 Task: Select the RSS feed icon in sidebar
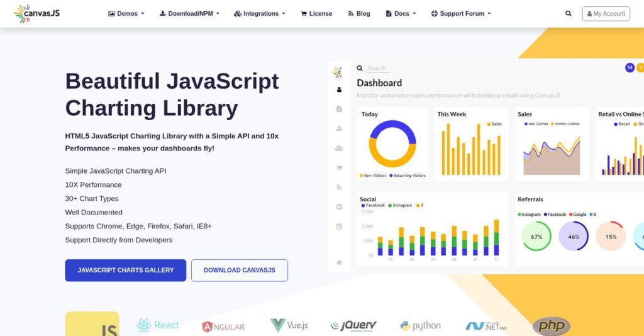tap(339, 188)
